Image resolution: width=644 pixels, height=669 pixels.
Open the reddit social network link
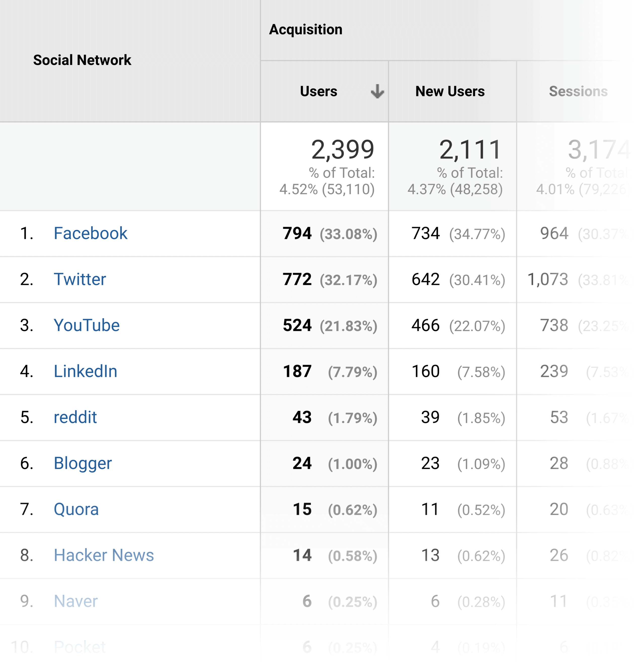click(75, 417)
